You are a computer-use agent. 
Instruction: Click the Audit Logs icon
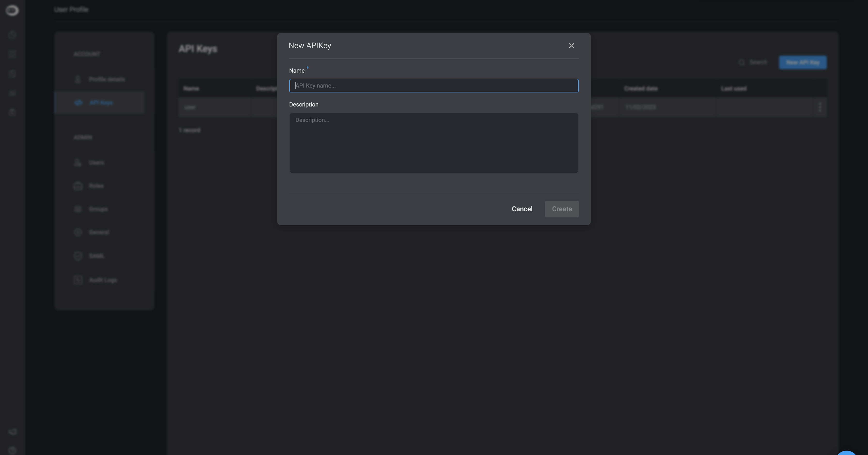[78, 280]
